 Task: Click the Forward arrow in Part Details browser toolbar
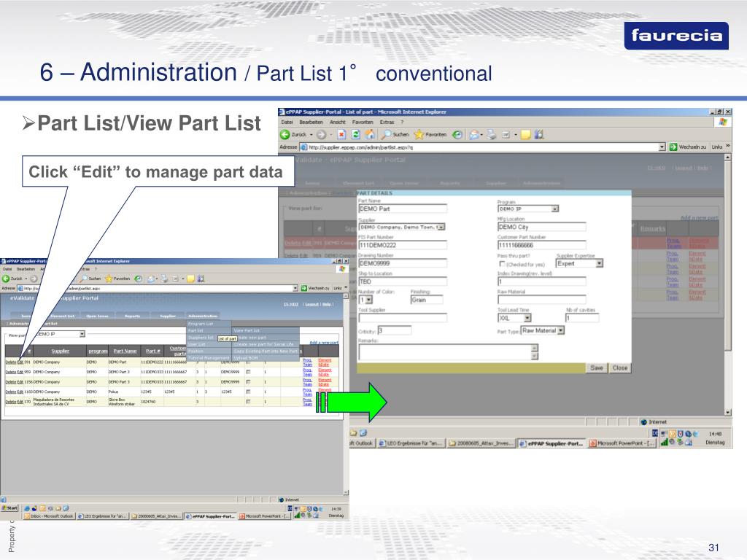pyautogui.click(x=322, y=135)
